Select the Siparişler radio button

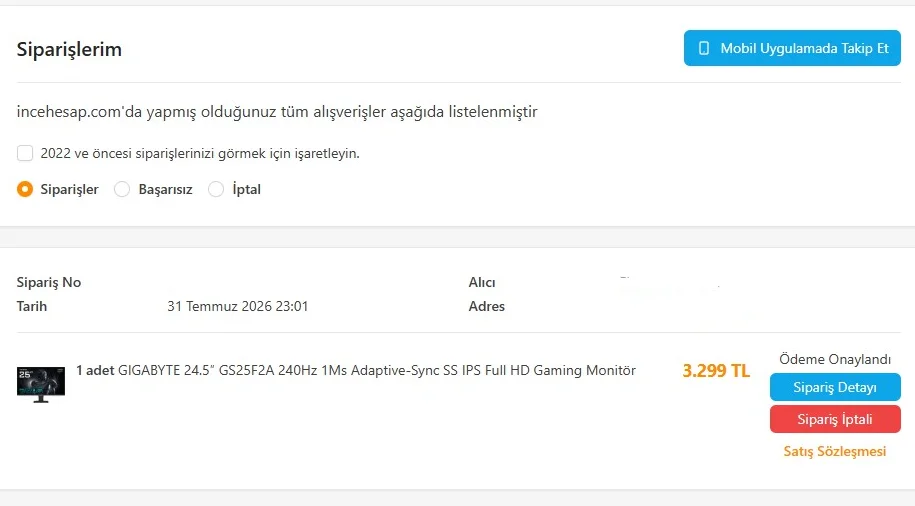coord(25,189)
